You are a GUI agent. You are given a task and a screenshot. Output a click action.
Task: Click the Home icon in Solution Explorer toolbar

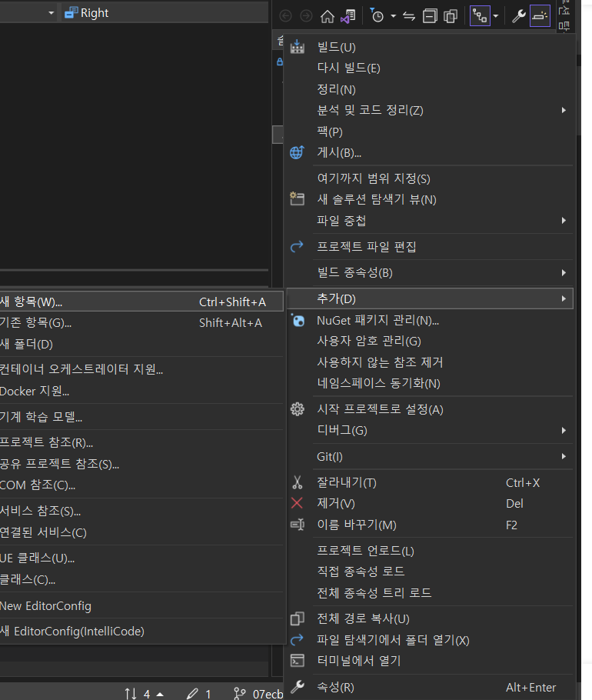[327, 16]
